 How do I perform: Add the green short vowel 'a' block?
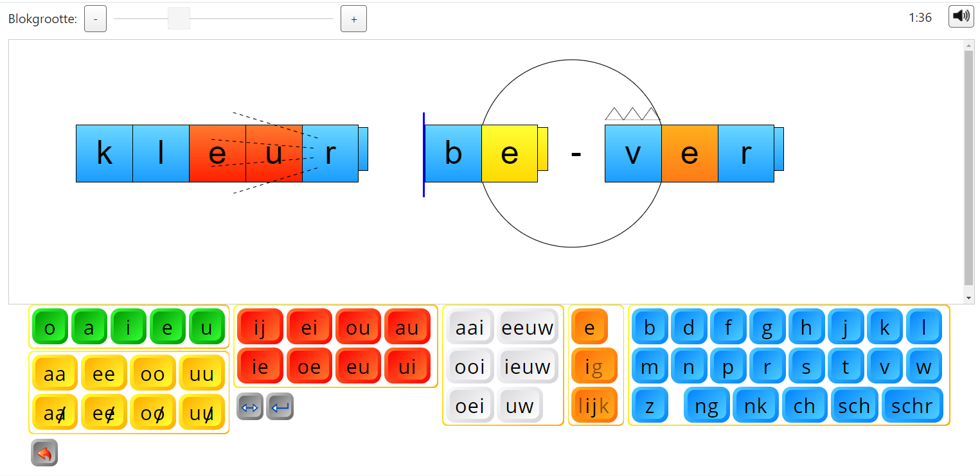[89, 328]
